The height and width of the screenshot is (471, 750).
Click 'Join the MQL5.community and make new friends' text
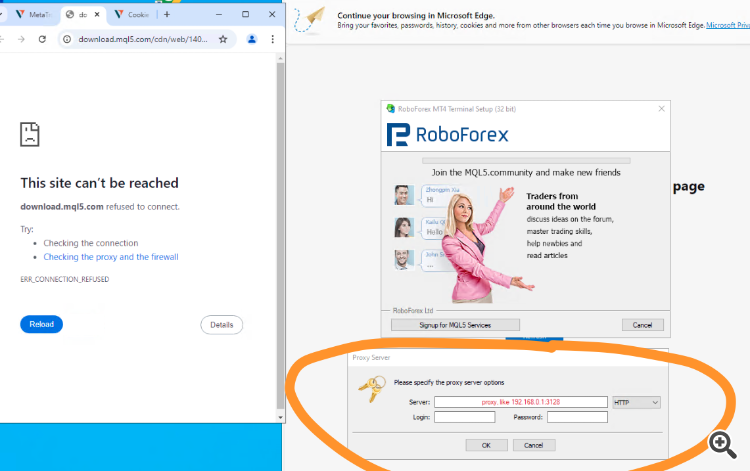[x=526, y=173]
